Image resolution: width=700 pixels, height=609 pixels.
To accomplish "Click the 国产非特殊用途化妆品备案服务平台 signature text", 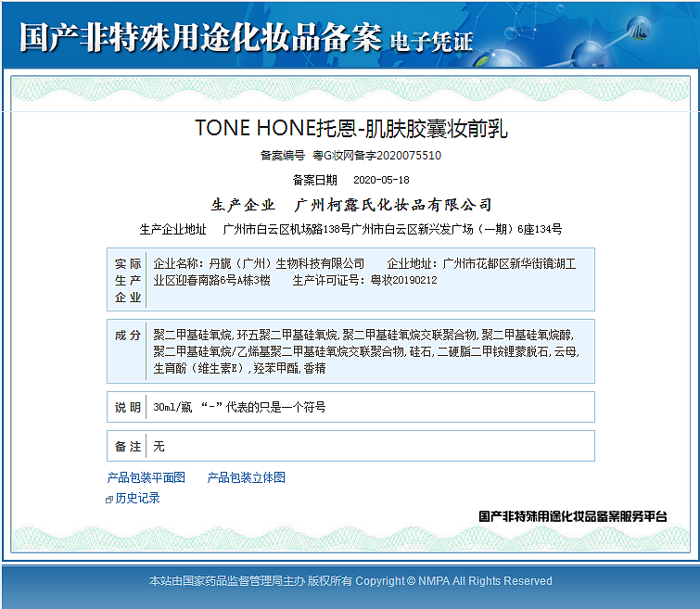I will [573, 516].
